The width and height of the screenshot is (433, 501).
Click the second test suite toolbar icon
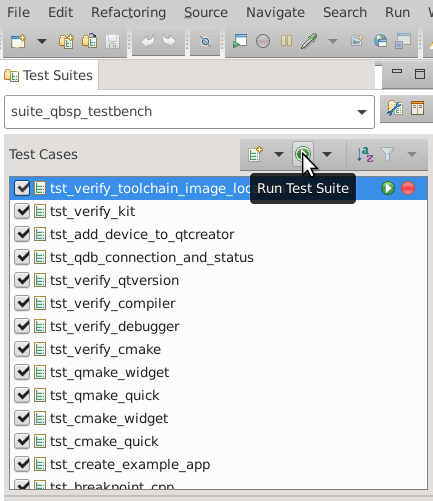click(89, 42)
